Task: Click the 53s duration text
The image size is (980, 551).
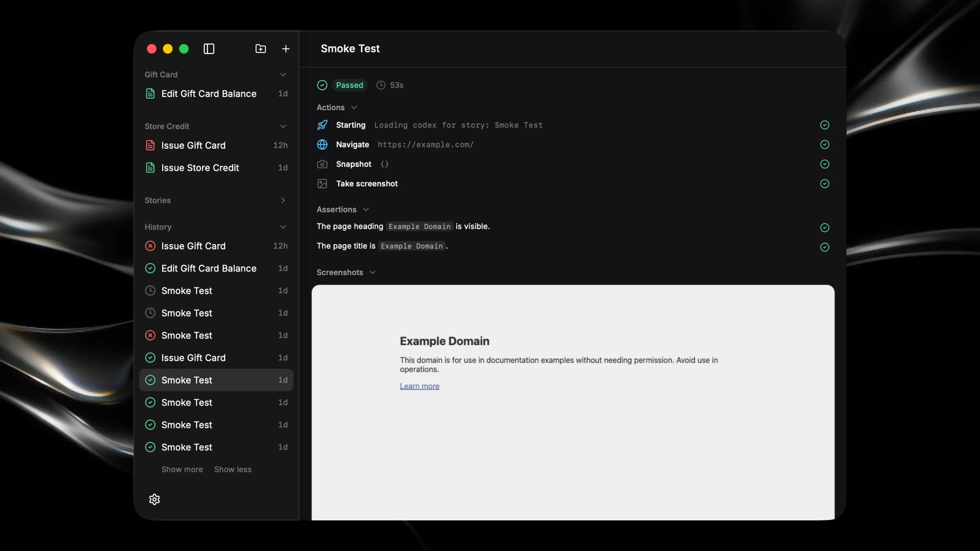Action: click(x=396, y=85)
